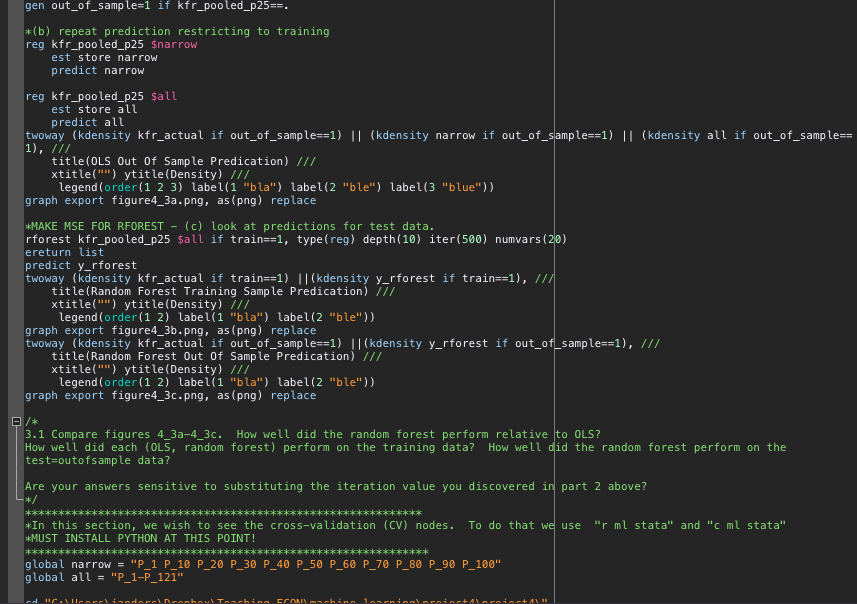Click 'kdensity y_rforest if train==1' in twoway line
The image size is (857, 604).
tap(416, 278)
